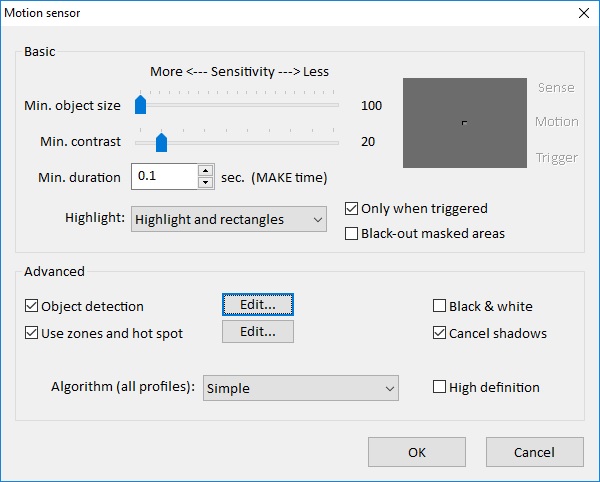The height and width of the screenshot is (482, 600).
Task: Click the Min. contrast slider thumb
Action: [x=161, y=143]
